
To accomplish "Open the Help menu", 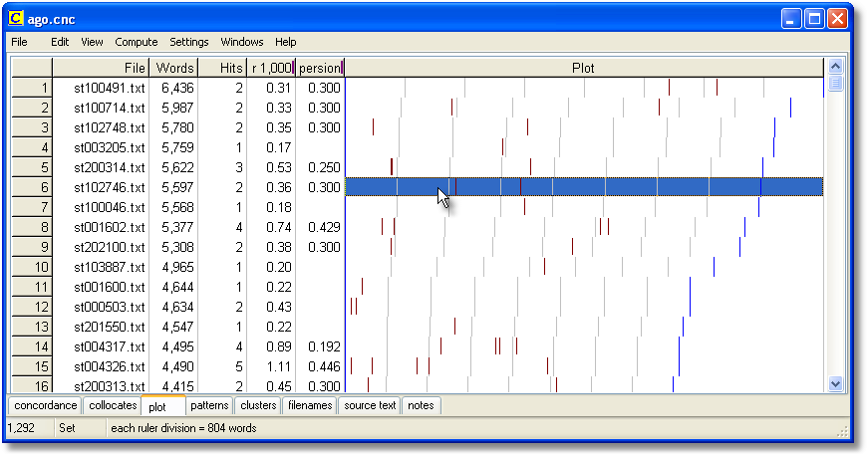I will tap(286, 42).
